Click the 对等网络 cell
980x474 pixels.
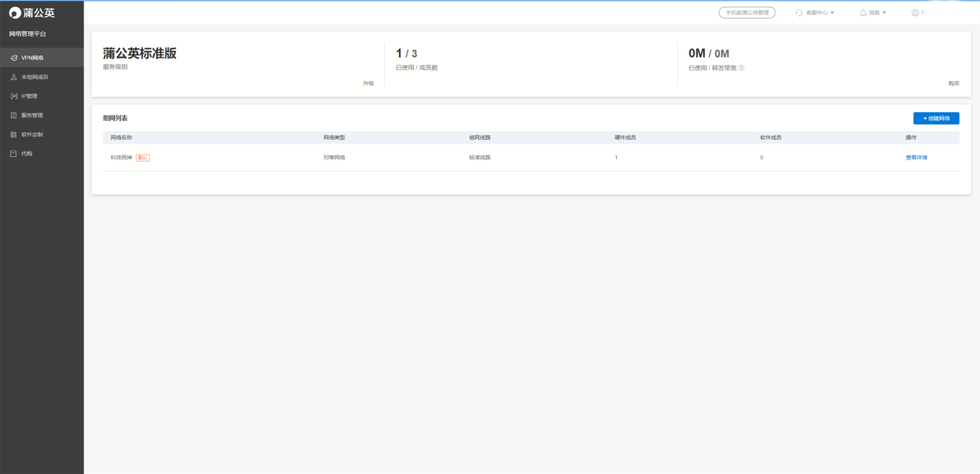334,158
